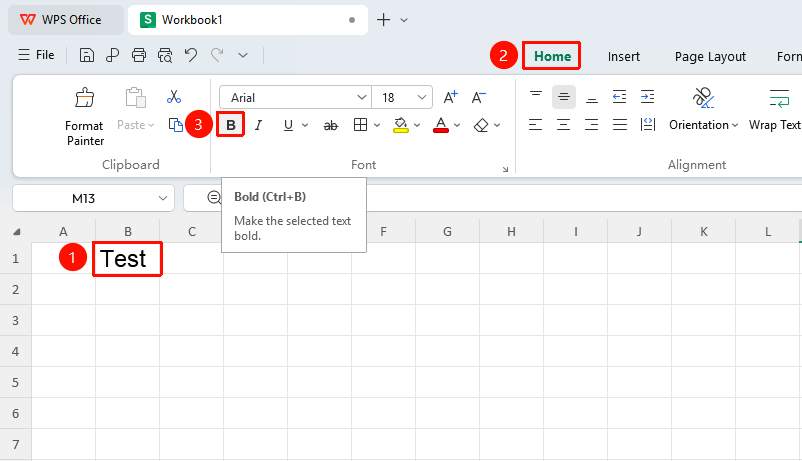Apply the yellow fill color
The height and width of the screenshot is (461, 802).
[400, 125]
